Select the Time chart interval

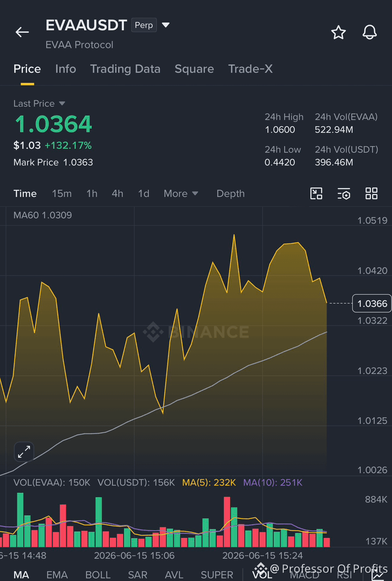coord(25,194)
